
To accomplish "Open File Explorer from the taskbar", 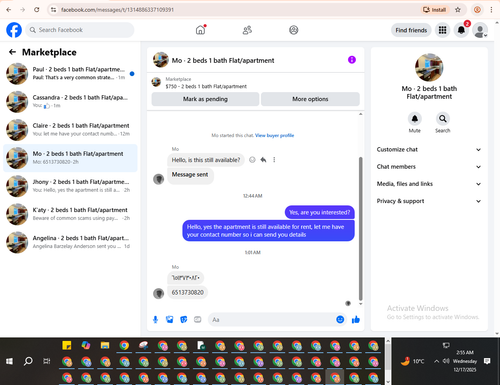I will (105, 346).
